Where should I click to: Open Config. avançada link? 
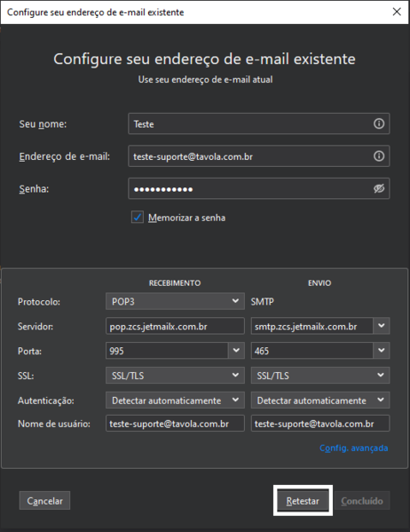click(x=354, y=449)
